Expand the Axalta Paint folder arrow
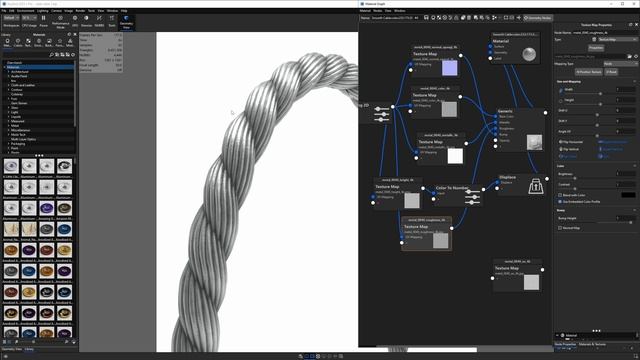This screenshot has height=360, width=640. tap(9, 76)
